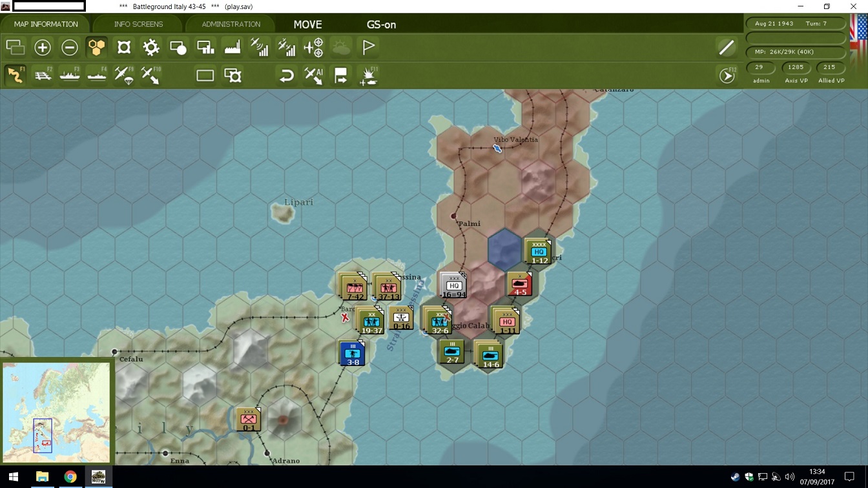Click the Vibo Valentia town marker
Viewport: 868px width, 488px height.
[497, 148]
